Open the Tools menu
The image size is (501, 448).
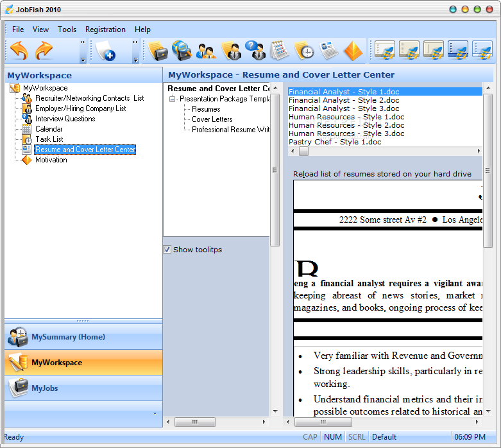67,30
